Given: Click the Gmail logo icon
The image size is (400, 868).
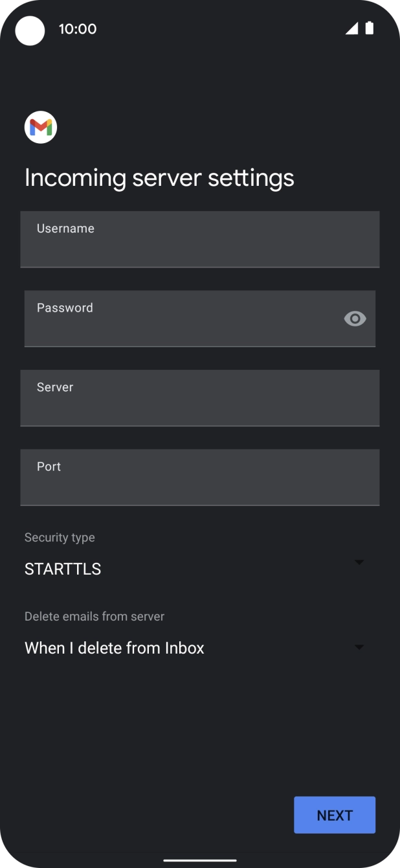Looking at the screenshot, I should (40, 127).
